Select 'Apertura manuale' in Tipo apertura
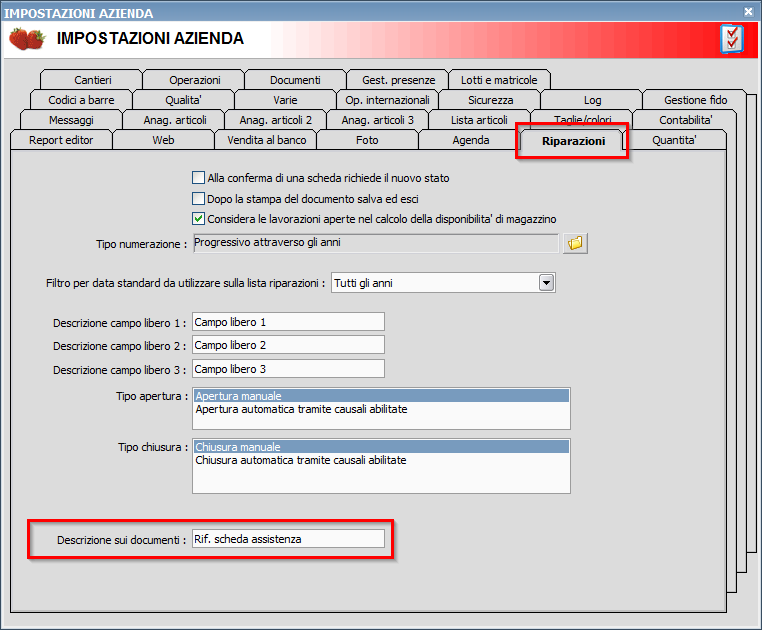Screen dimensions: 762x630 (x=381, y=396)
